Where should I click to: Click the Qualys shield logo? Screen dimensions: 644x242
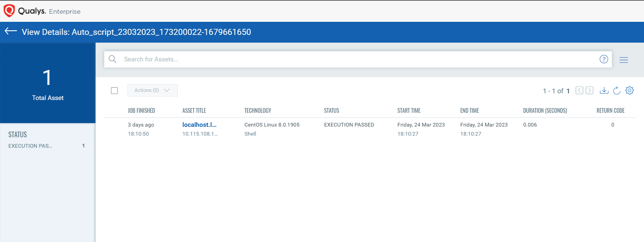pyautogui.click(x=9, y=11)
